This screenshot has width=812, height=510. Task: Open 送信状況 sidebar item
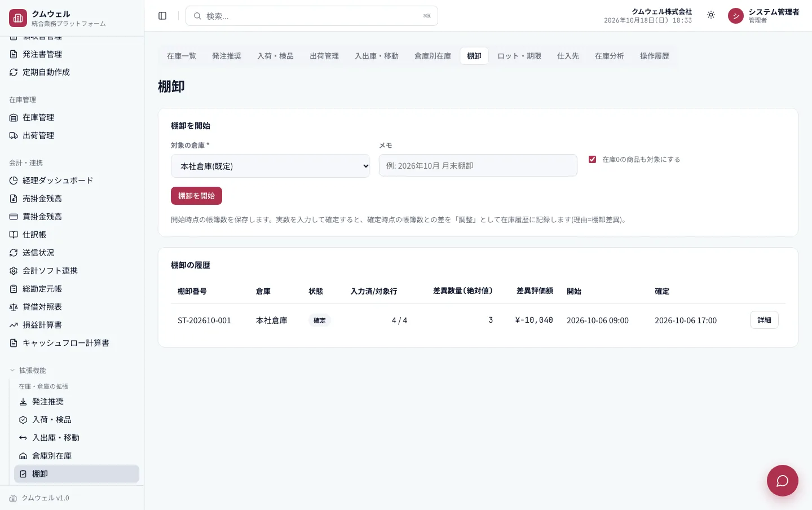(72, 253)
